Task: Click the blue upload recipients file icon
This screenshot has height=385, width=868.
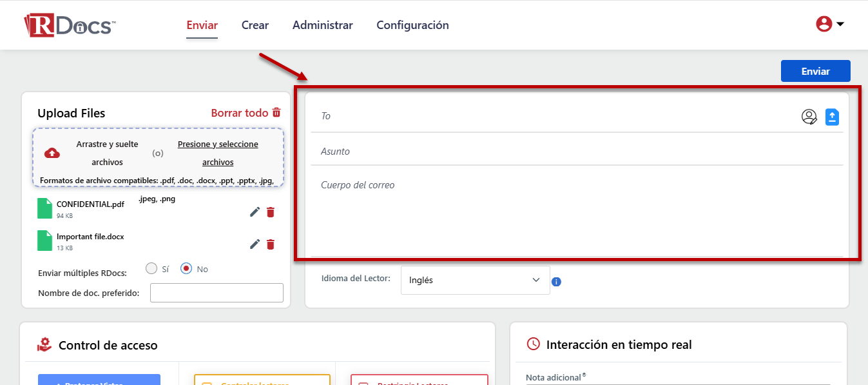Action: [833, 117]
